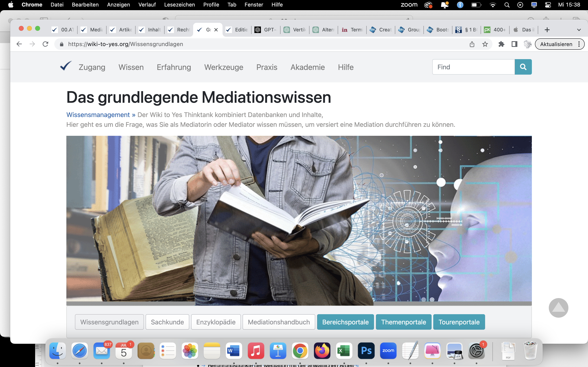Click the share page icon
The width and height of the screenshot is (588, 367).
click(472, 44)
